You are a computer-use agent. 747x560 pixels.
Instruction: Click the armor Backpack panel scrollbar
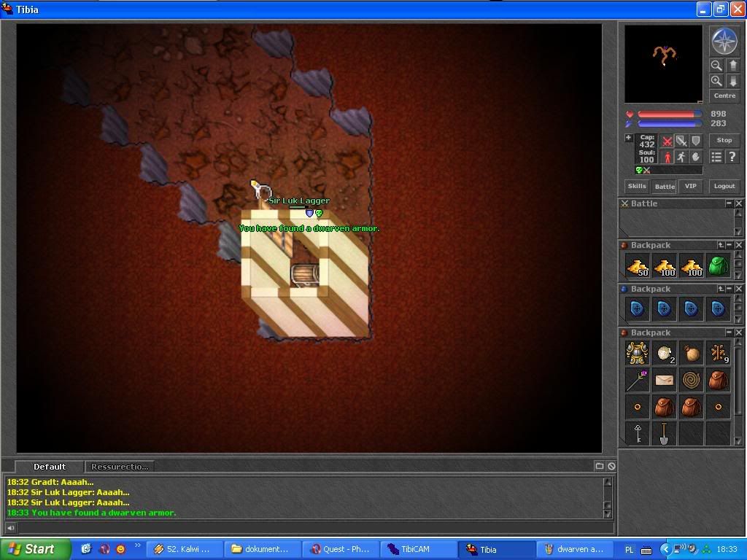coord(738,392)
